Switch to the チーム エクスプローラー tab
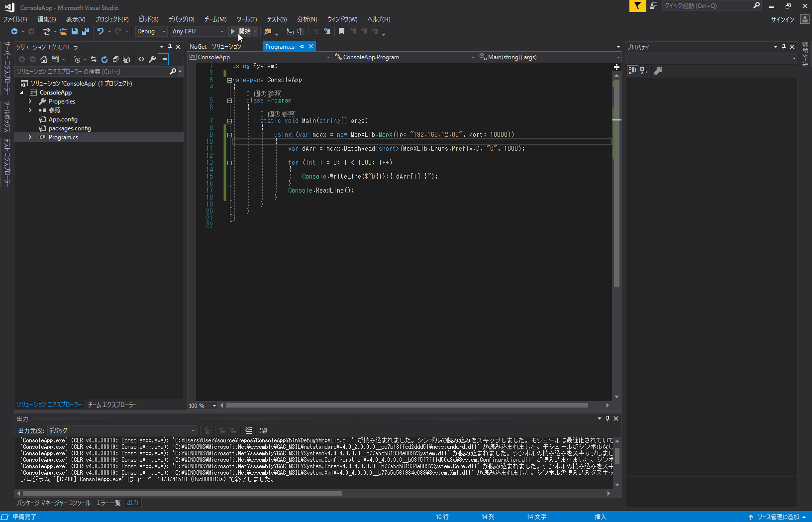 111,405
